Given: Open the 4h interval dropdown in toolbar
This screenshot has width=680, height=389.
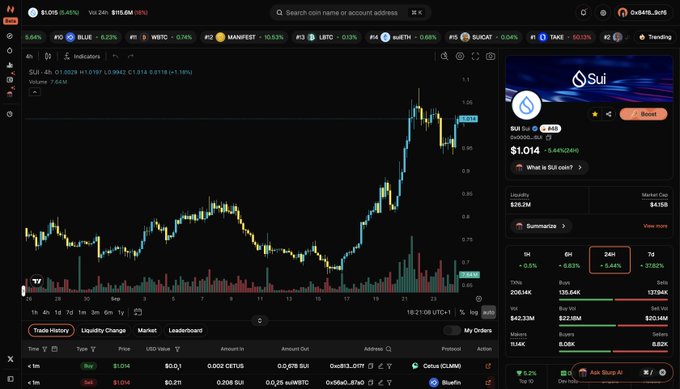Looking at the screenshot, I should click(x=29, y=56).
